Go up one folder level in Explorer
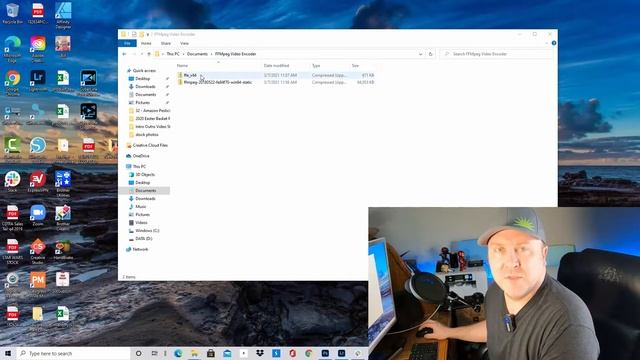 (149, 54)
